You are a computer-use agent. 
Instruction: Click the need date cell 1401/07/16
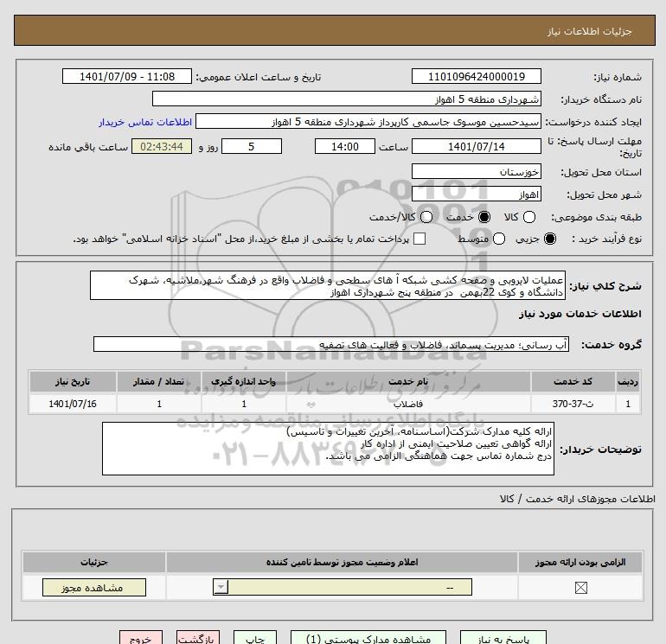pyautogui.click(x=73, y=404)
